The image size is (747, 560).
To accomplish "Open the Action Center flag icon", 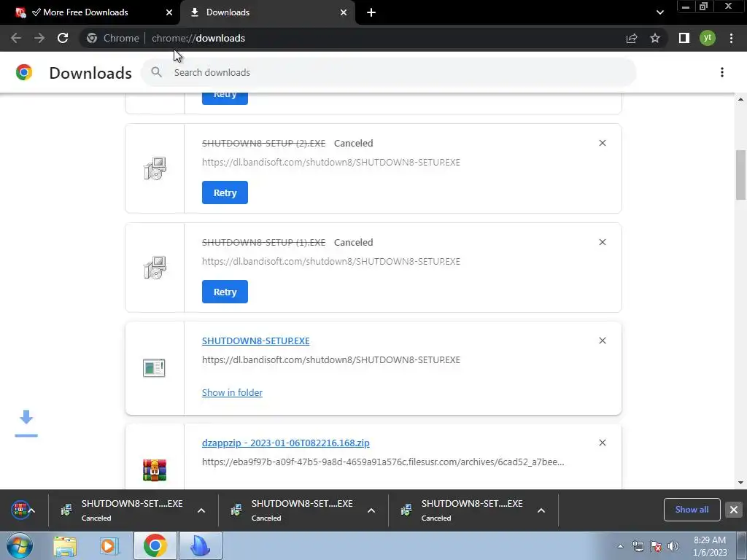I will coord(656,546).
